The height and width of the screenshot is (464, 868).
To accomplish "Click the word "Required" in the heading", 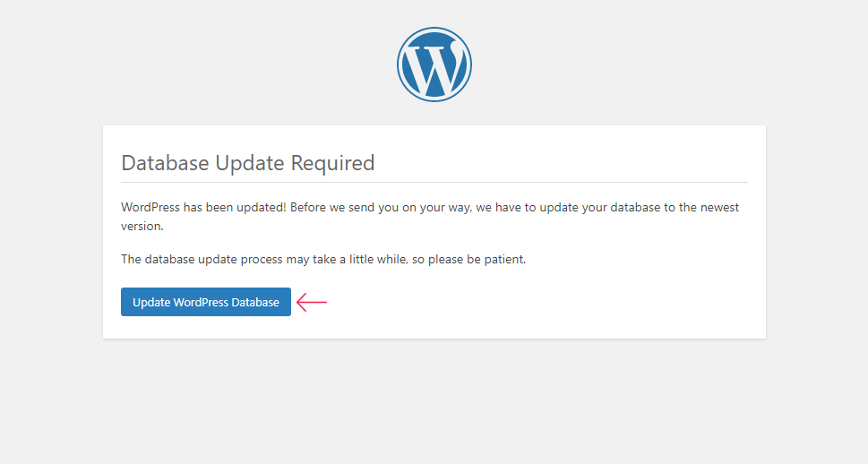I will point(332,164).
